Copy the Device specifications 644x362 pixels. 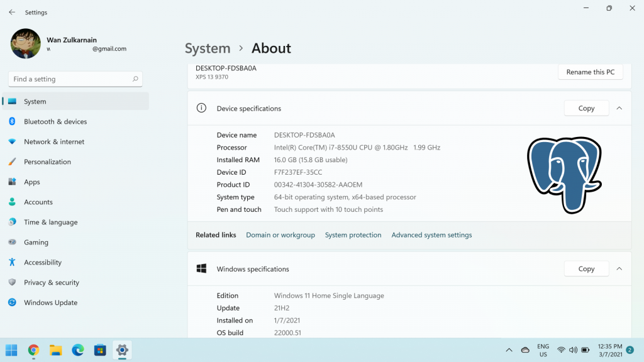pos(586,108)
